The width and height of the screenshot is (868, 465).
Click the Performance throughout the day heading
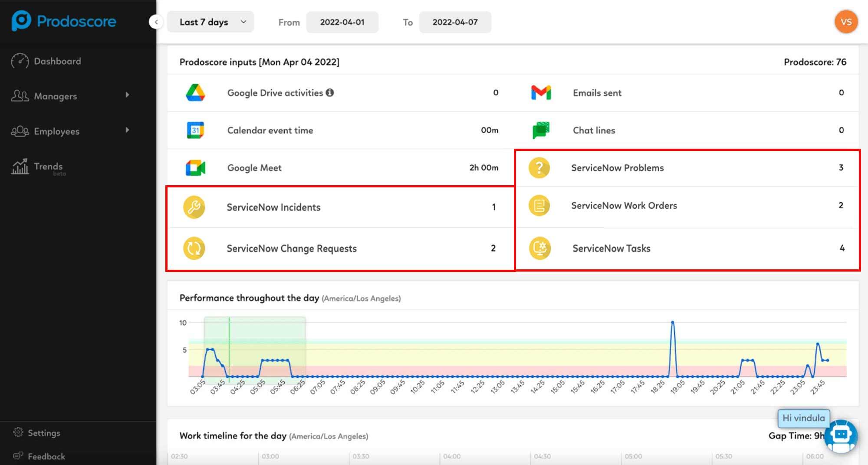pyautogui.click(x=249, y=298)
